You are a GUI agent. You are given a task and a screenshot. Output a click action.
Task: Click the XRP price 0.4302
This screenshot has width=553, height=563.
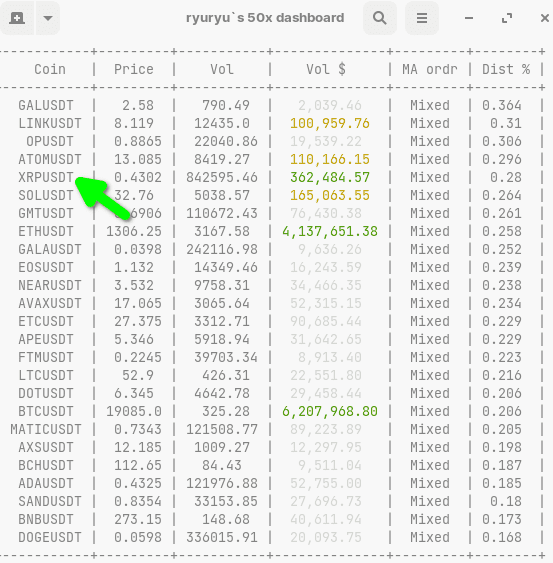tap(138, 177)
